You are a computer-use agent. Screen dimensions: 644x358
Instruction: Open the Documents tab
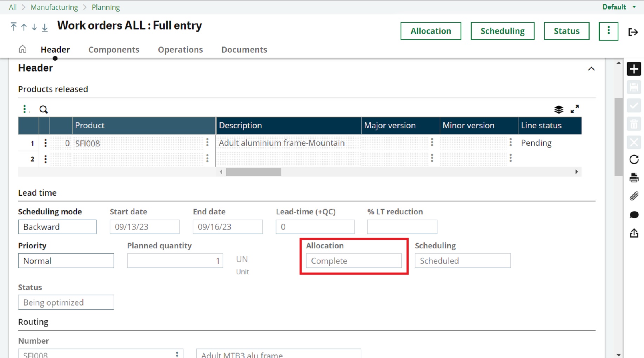coord(244,49)
